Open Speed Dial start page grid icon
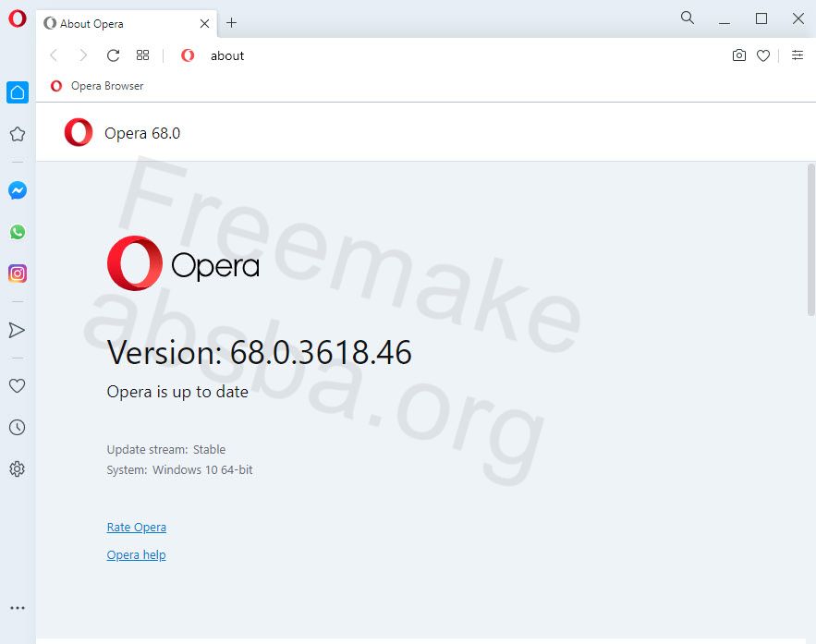 coord(142,55)
